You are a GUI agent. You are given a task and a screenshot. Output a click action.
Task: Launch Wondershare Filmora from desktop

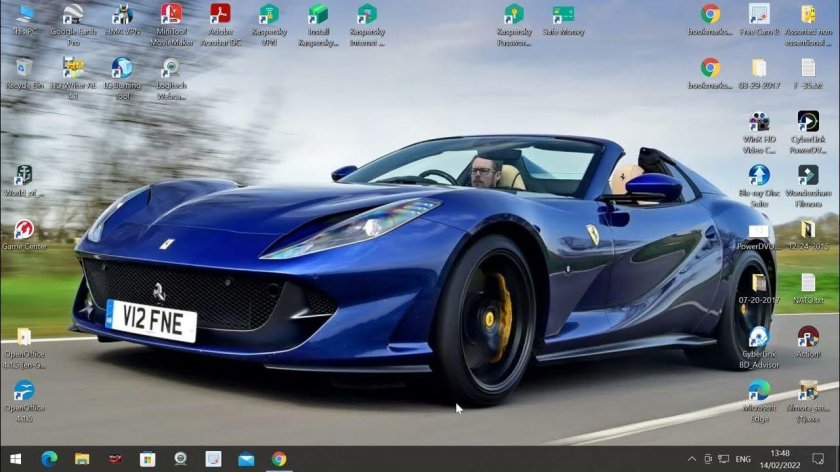pyautogui.click(x=808, y=176)
